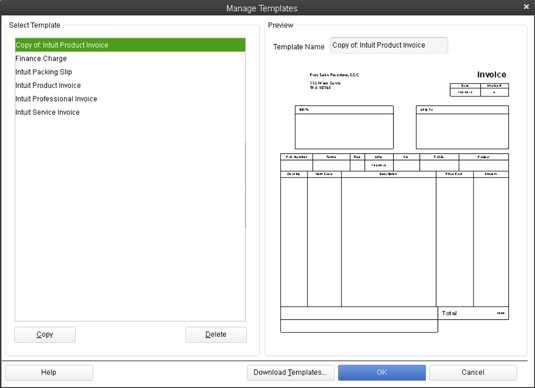
Task: Close the Manage Templates dialog
Action: [526, 7]
